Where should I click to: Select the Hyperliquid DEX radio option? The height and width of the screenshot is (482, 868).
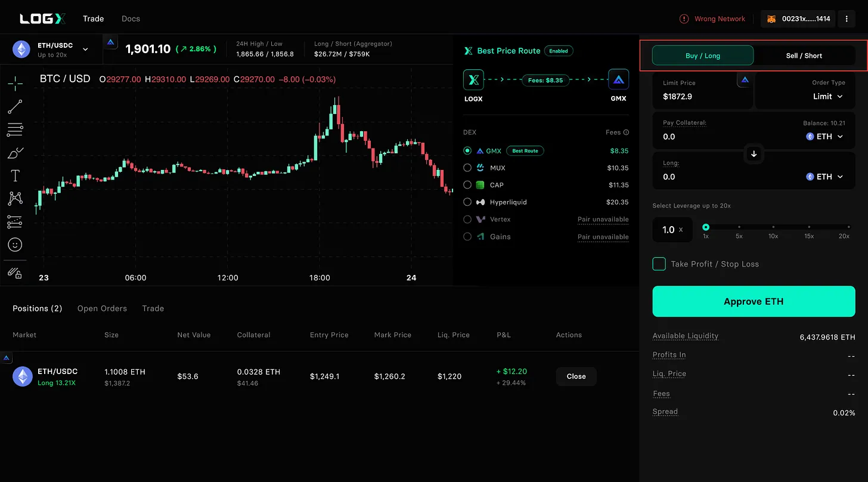click(467, 202)
